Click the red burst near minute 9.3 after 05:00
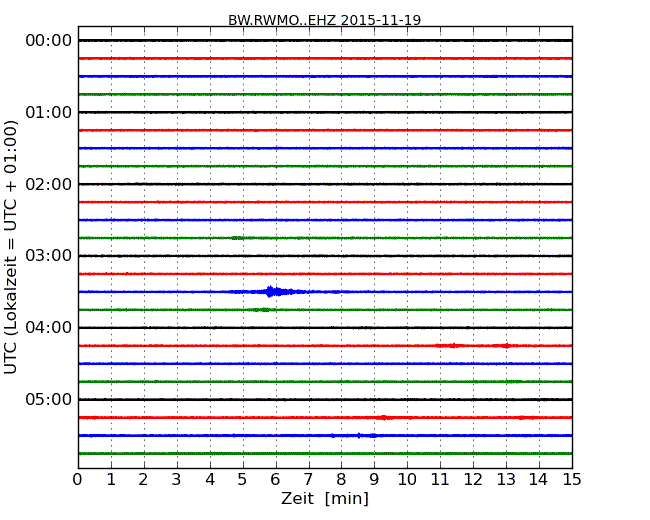Image resolution: width=650 pixels, height=520 pixels. point(385,418)
